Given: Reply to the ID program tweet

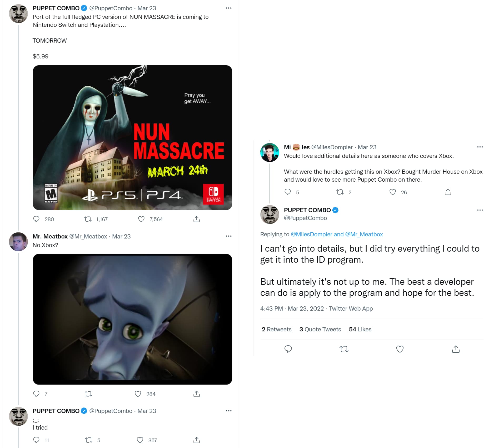Looking at the screenshot, I should pos(288,349).
